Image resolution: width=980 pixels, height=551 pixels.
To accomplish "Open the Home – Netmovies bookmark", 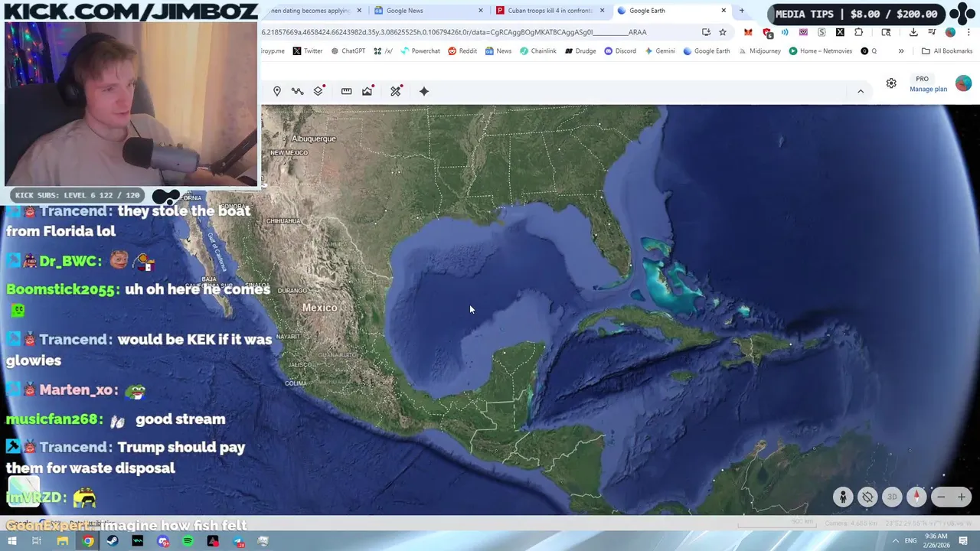I will 821,51.
